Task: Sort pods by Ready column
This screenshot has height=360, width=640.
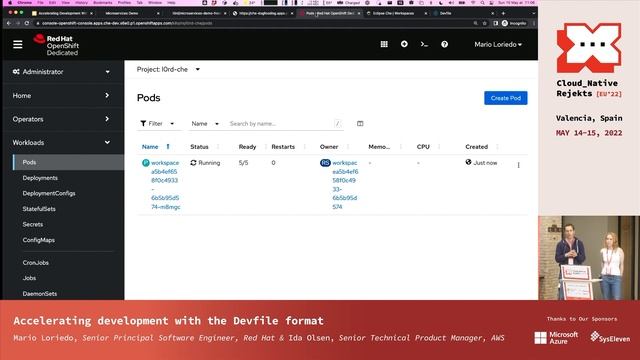Action: tap(247, 147)
